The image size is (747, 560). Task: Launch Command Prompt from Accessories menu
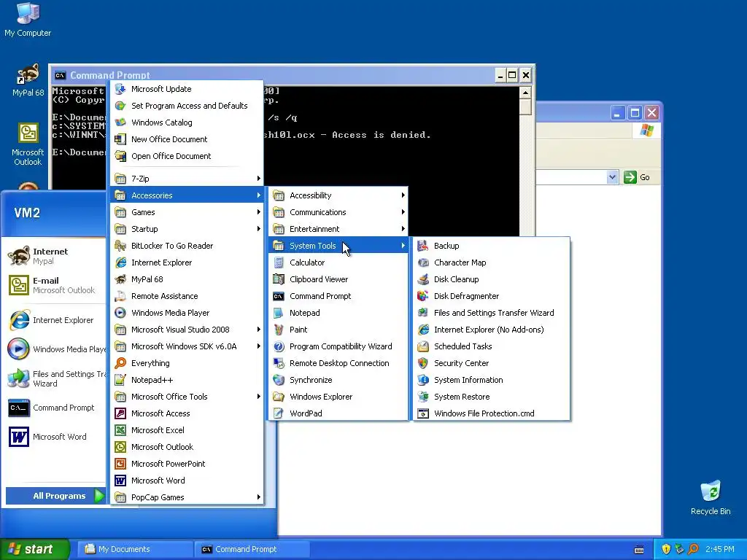pyautogui.click(x=338, y=296)
